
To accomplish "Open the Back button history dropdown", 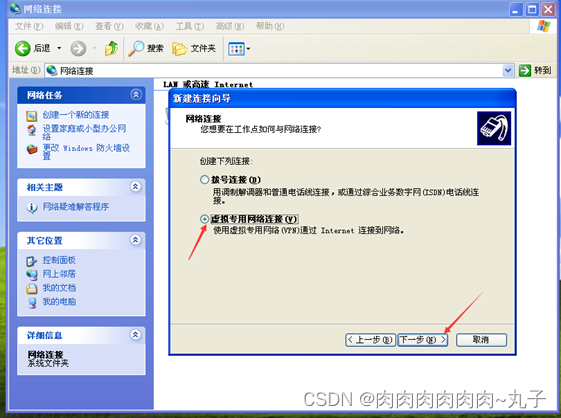I will [x=59, y=48].
